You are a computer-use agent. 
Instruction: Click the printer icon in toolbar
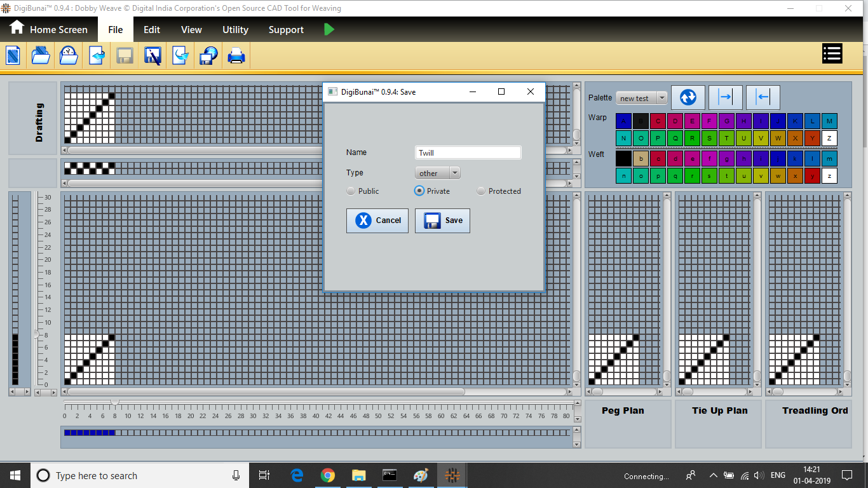tap(236, 56)
